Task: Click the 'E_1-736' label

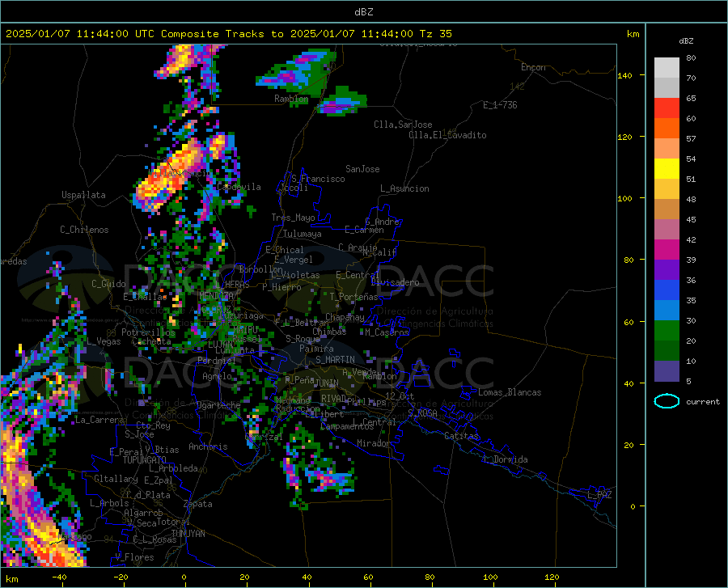Action: coord(500,105)
